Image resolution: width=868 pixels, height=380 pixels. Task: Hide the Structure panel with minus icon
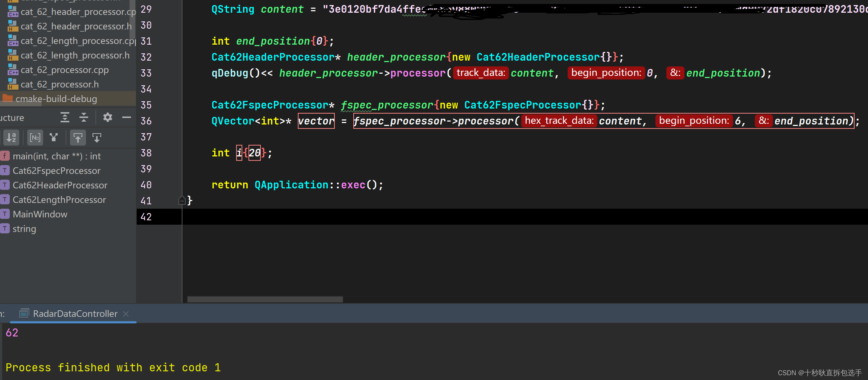[126, 117]
